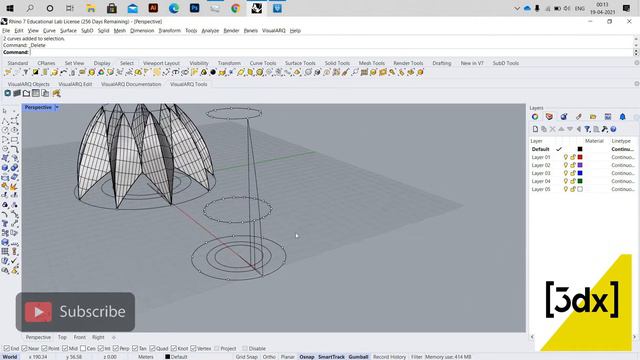
Task: Enable the Cen osnap checkbox
Action: click(x=83, y=349)
